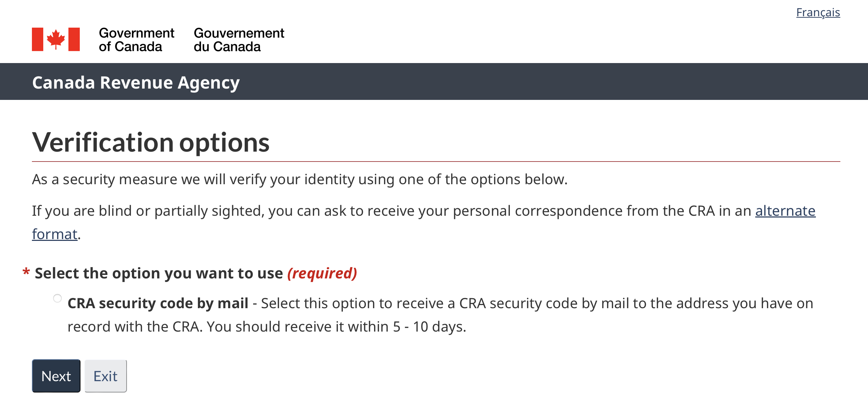Click the word "format" in the link
Viewport: 868px width, 401px height.
click(x=55, y=235)
